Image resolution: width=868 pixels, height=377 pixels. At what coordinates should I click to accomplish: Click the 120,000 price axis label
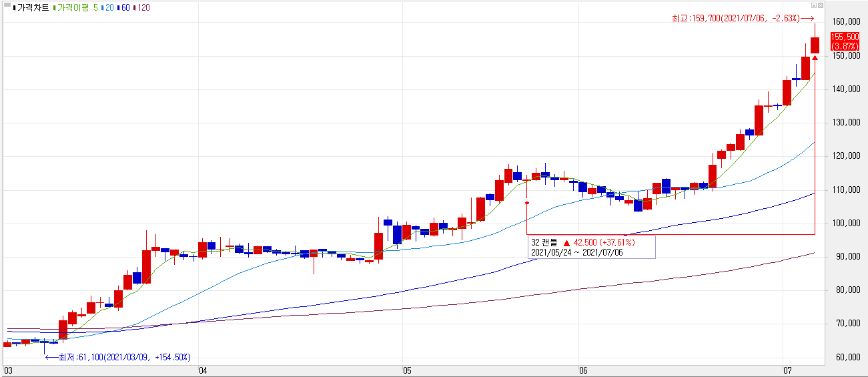846,156
